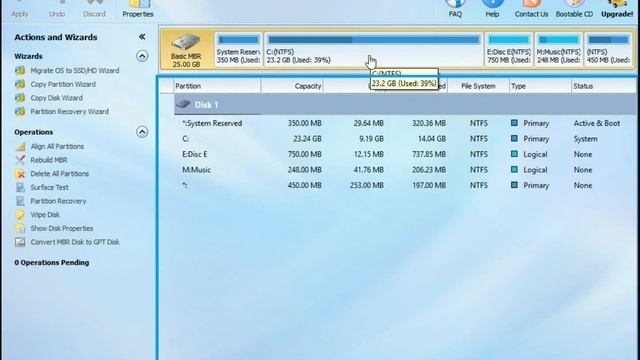The image size is (640, 360).
Task: Select the unlabeled *: partition row
Action: (x=405, y=185)
